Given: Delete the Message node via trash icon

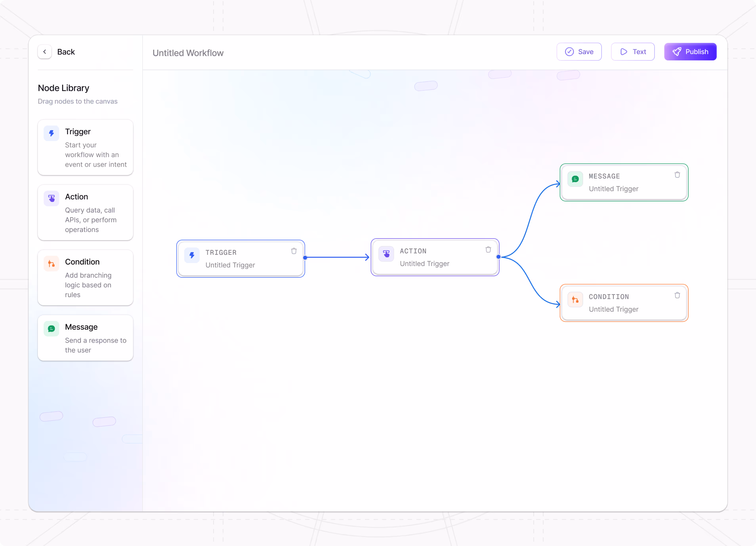Looking at the screenshot, I should tap(677, 175).
